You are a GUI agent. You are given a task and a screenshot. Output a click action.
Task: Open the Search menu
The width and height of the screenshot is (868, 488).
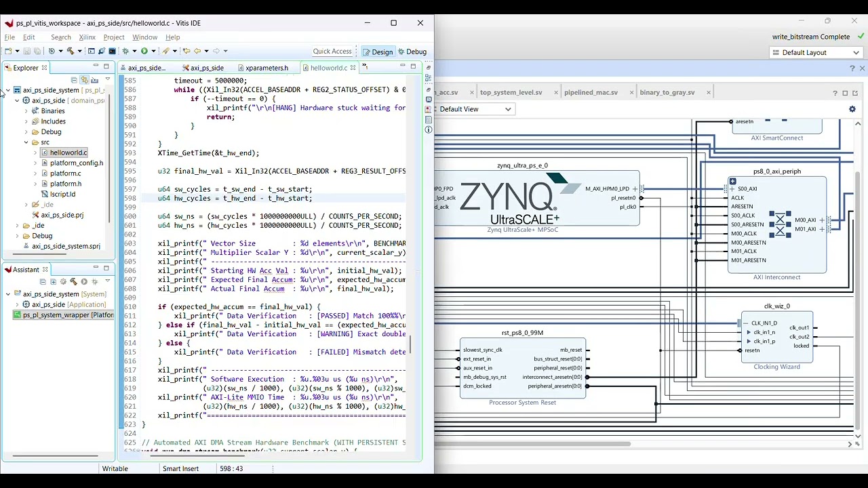point(60,37)
